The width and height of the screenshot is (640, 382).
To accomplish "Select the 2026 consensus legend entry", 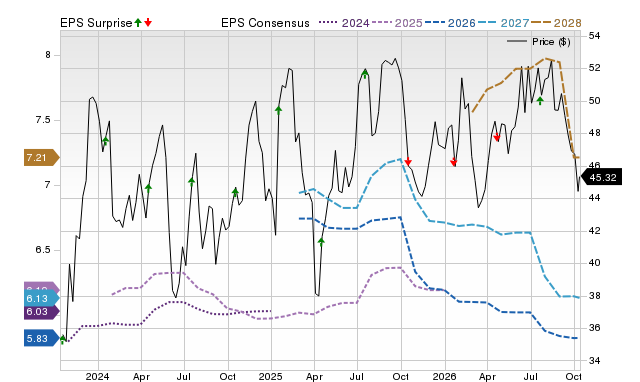I will point(450,23).
